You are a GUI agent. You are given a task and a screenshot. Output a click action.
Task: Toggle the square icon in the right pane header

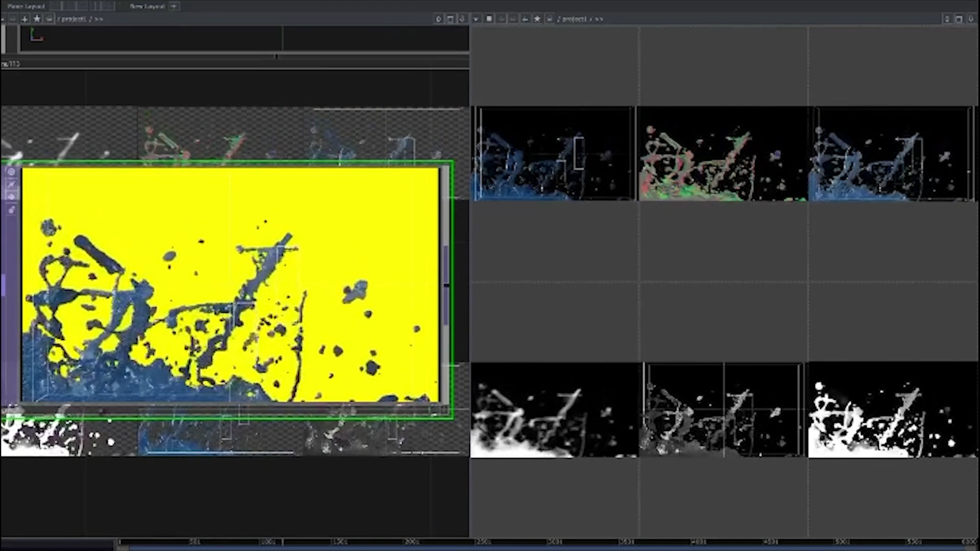(489, 19)
